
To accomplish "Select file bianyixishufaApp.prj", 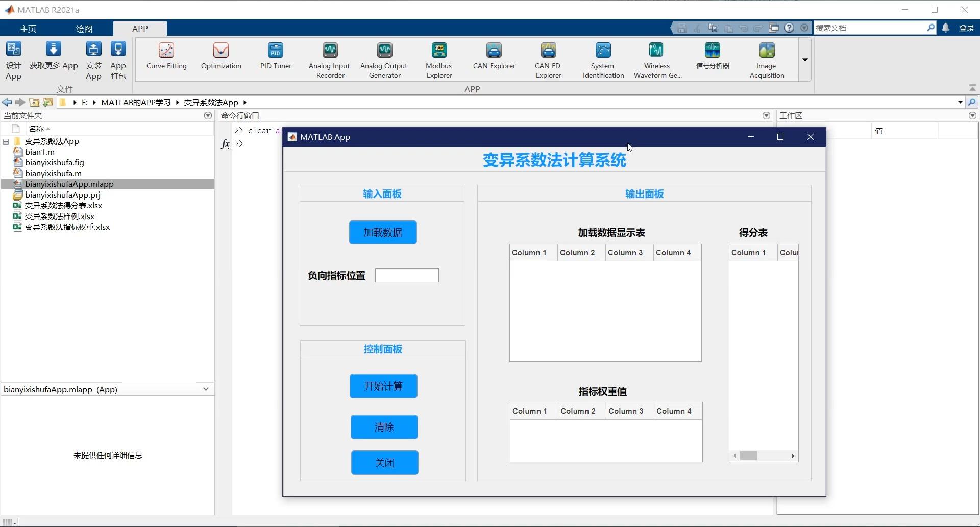I will [x=63, y=195].
